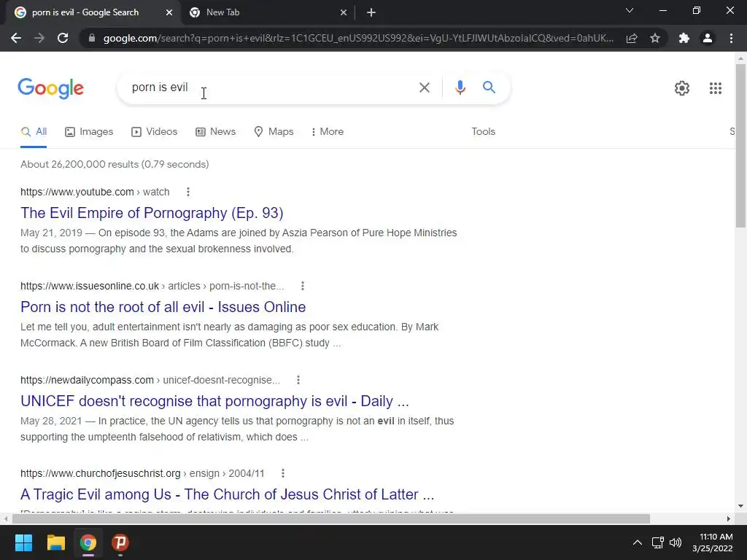This screenshot has width=747, height=560.
Task: Close the Google Search tab
Action: (169, 13)
